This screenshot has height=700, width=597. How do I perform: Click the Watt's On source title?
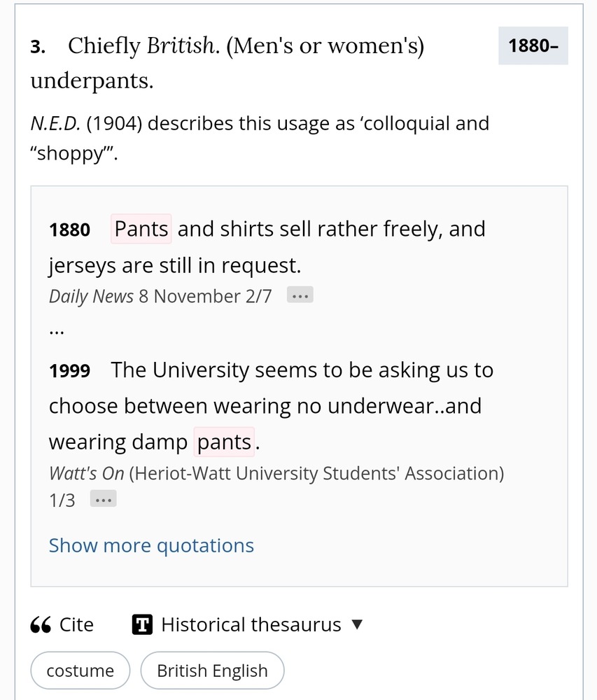tap(86, 473)
